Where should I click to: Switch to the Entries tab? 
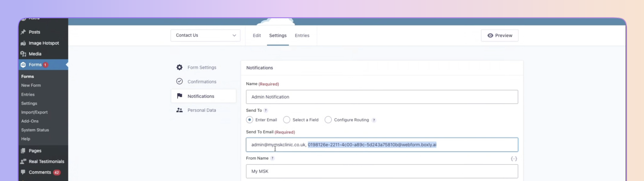tap(302, 35)
